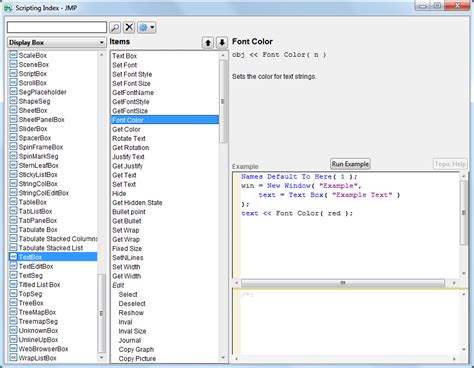
Task: Select the TextSeg entry
Action: tap(53, 275)
